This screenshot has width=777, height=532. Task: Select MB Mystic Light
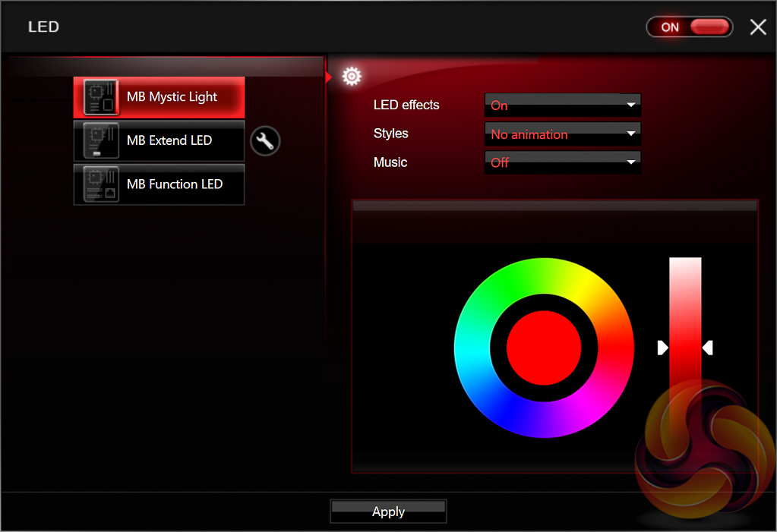159,97
